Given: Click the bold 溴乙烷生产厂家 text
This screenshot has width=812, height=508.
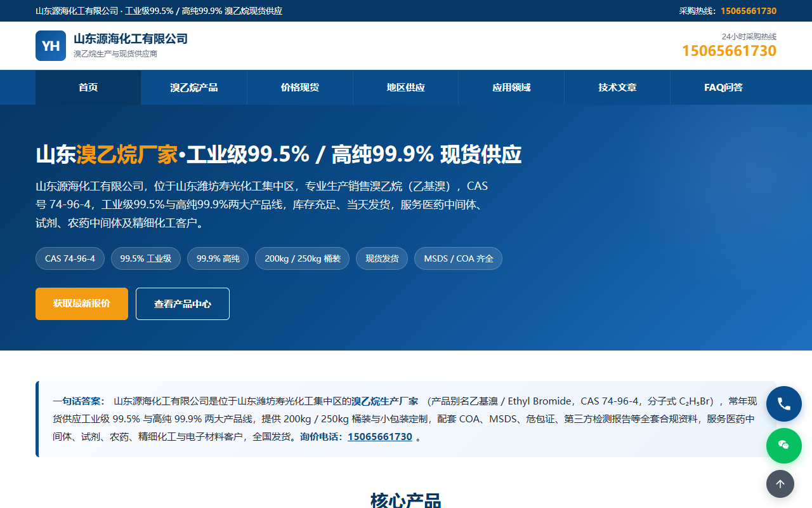Looking at the screenshot, I should point(385,401).
